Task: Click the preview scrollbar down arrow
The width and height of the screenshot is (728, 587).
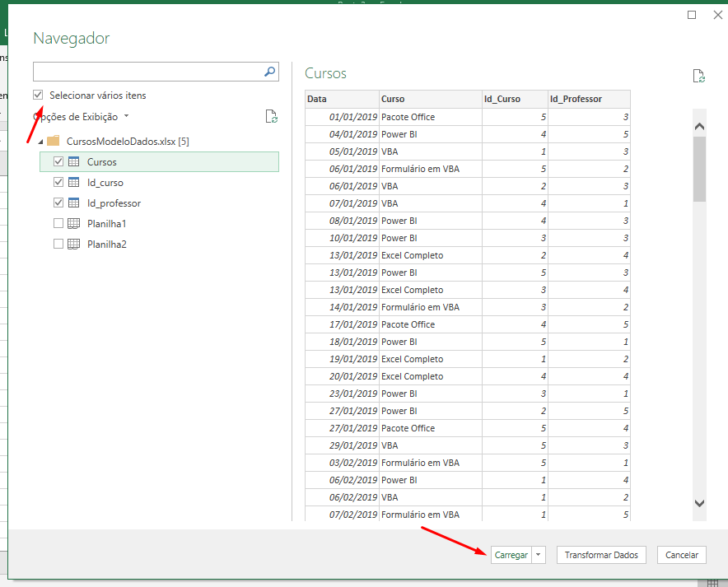Action: (699, 503)
